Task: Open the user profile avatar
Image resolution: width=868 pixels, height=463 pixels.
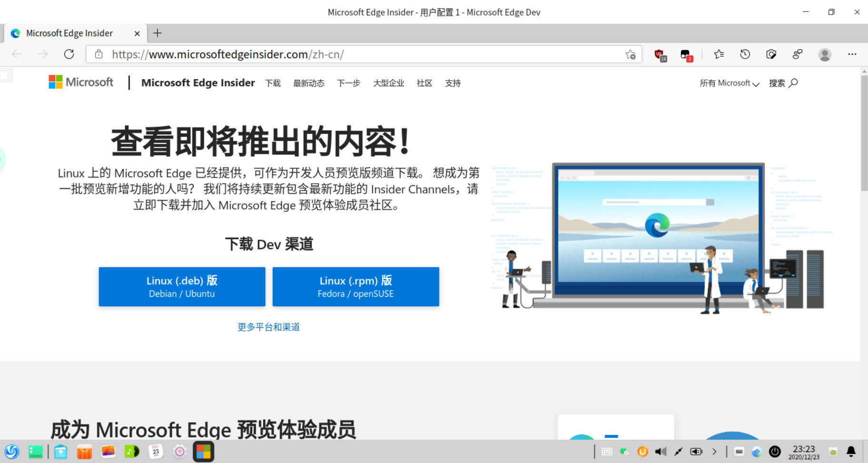Action: tap(825, 55)
